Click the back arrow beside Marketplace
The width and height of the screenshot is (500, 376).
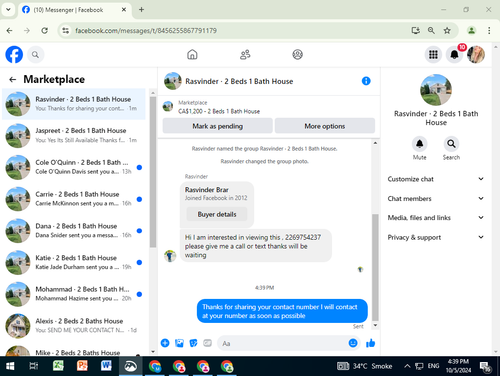click(13, 79)
